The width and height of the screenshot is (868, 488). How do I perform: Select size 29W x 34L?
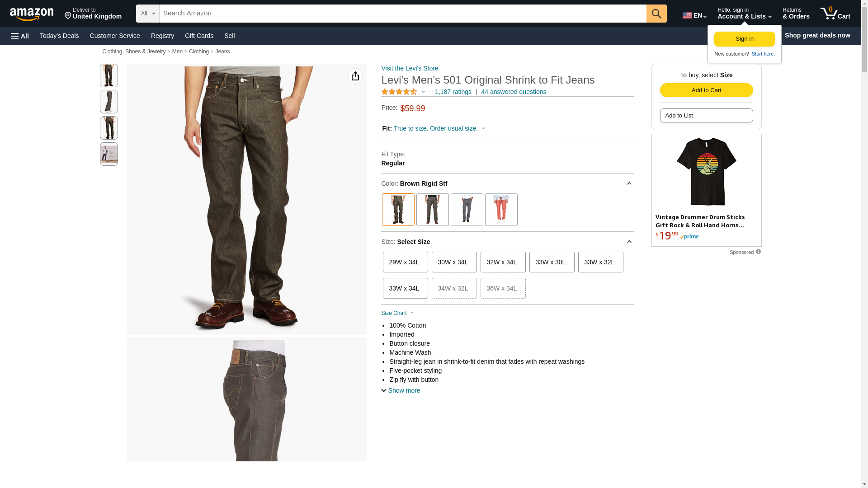pyautogui.click(x=405, y=262)
